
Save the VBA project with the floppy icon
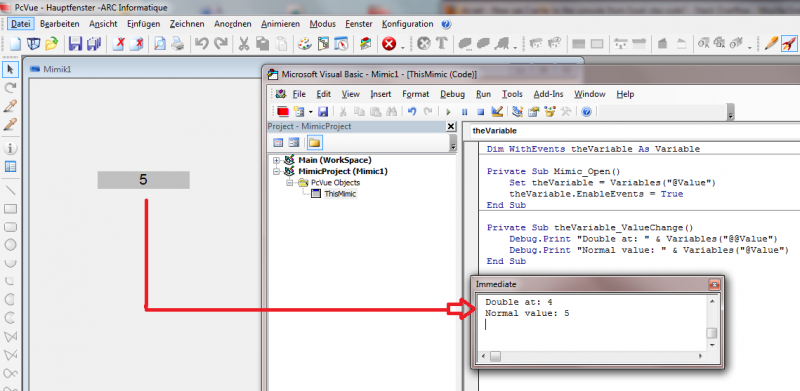(x=323, y=111)
